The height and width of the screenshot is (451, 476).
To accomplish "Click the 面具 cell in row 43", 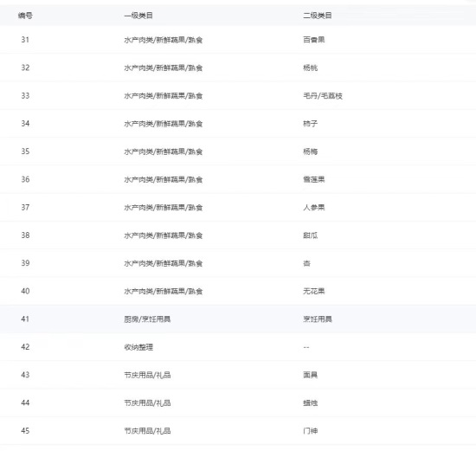I will 310,375.
